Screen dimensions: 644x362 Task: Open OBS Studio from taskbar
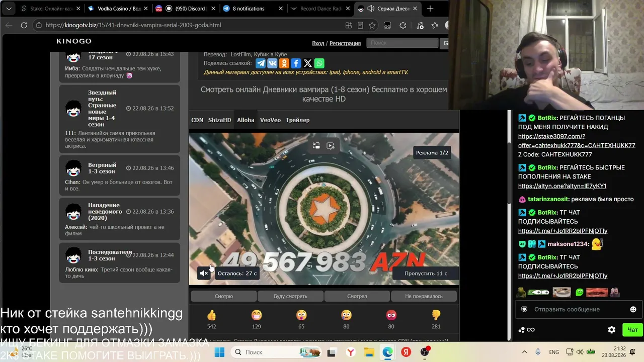pyautogui.click(x=425, y=352)
